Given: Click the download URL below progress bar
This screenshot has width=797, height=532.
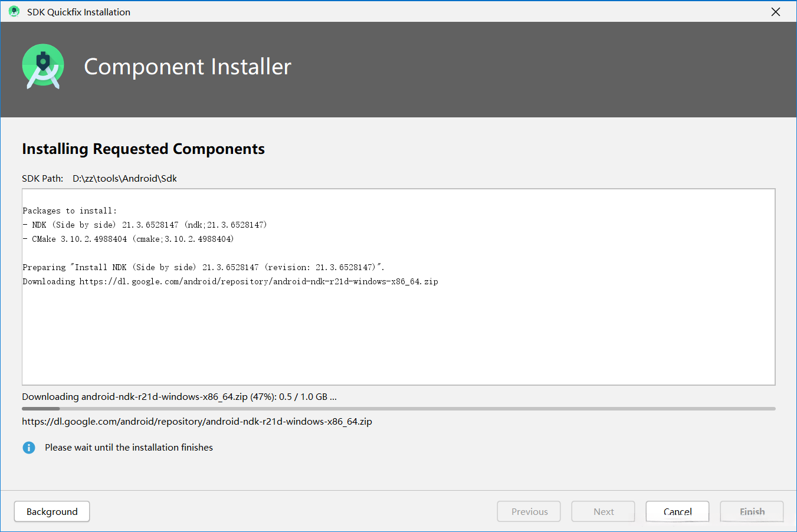Looking at the screenshot, I should 197,422.
